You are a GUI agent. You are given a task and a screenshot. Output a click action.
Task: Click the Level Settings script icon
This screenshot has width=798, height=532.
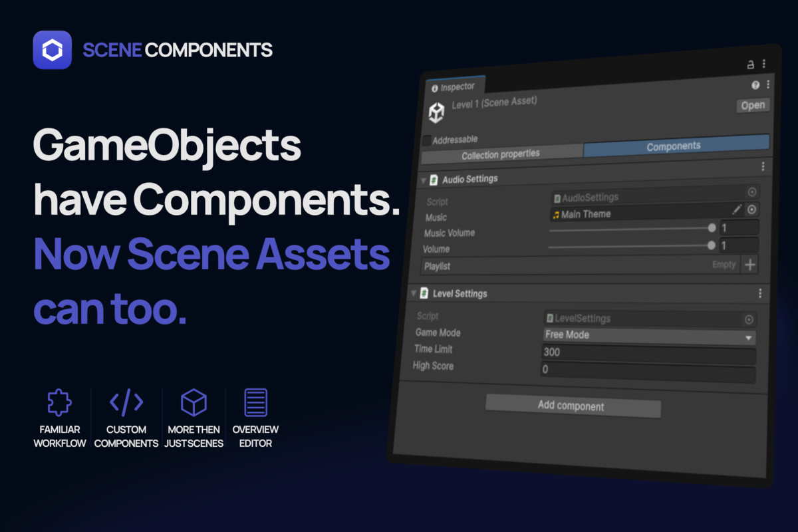[x=424, y=293]
